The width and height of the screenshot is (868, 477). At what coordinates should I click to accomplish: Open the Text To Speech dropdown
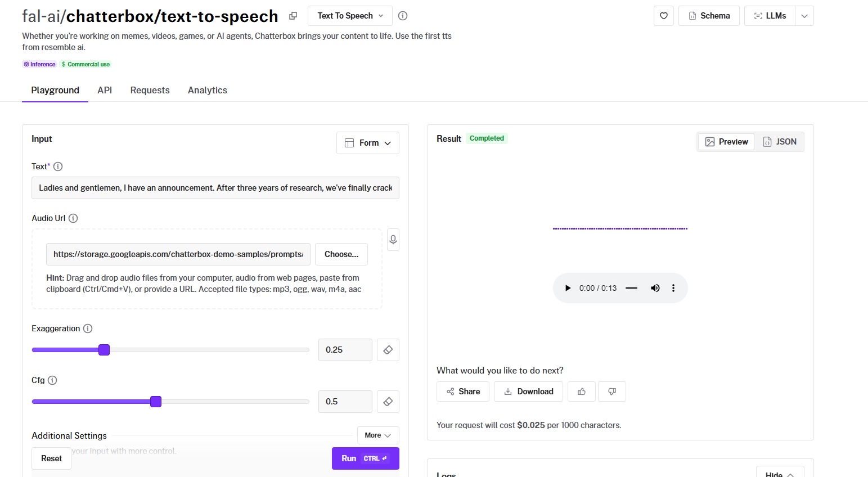click(x=350, y=16)
